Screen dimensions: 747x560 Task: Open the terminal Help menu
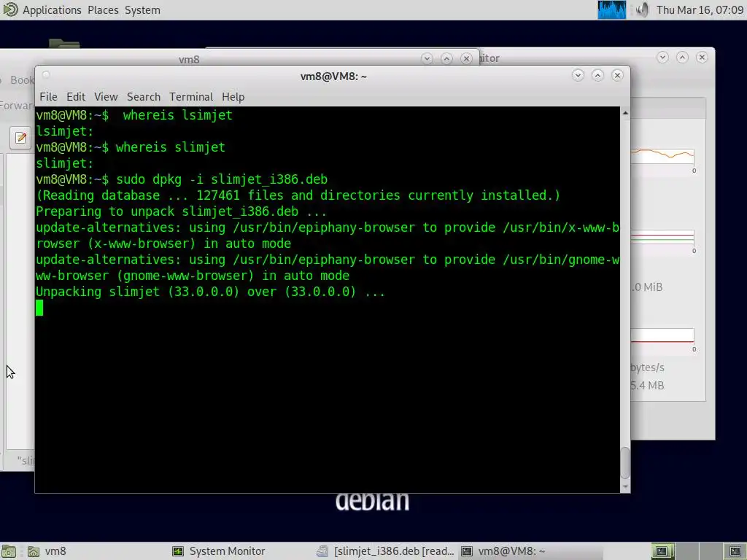[x=233, y=97]
